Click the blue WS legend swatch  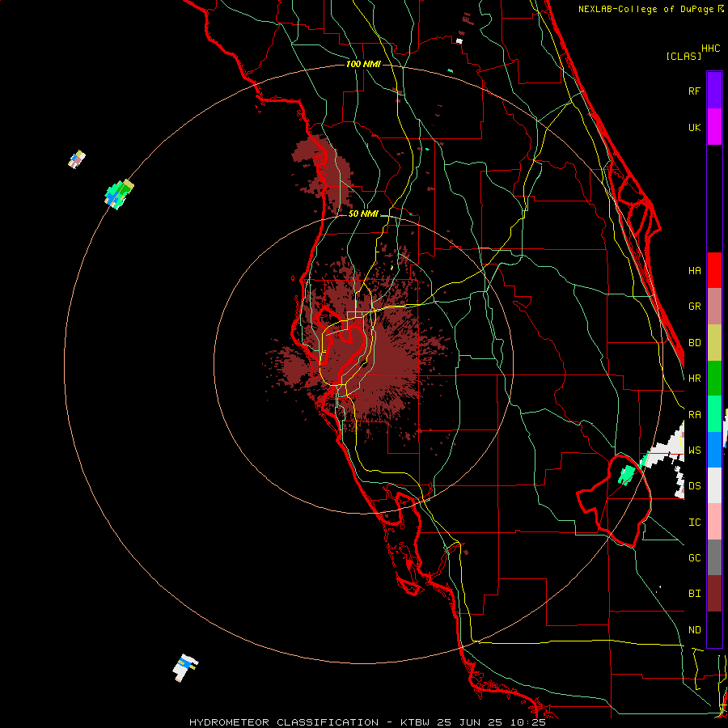(714, 450)
